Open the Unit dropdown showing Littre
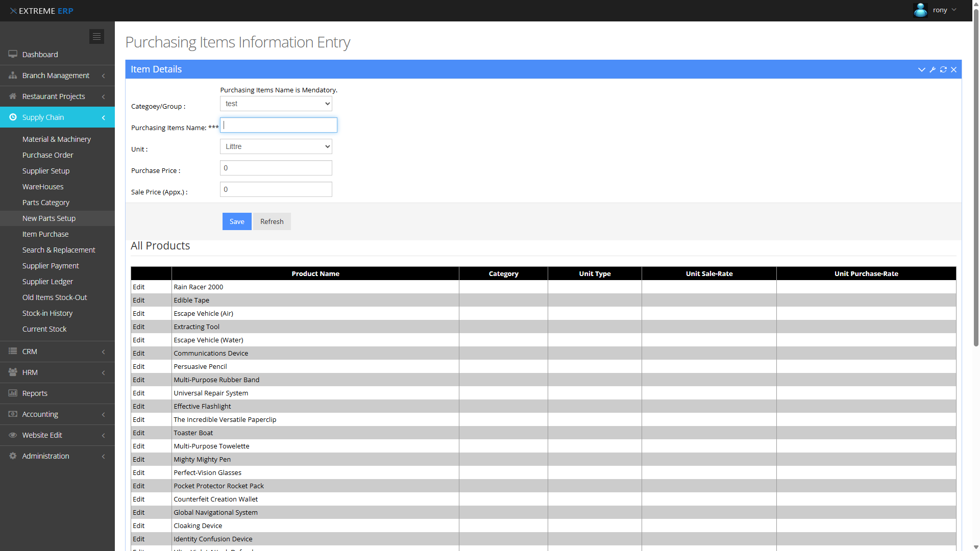Viewport: 980px width, 551px height. point(276,147)
